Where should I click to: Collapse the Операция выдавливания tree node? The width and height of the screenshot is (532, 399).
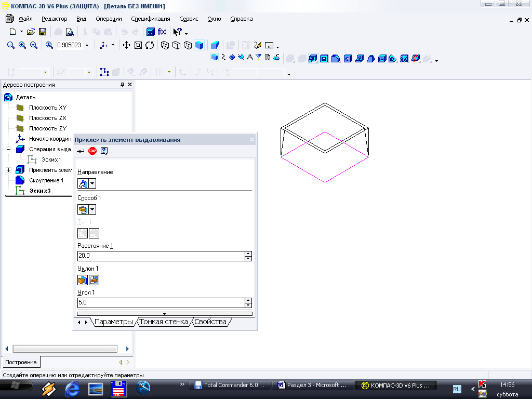[x=8, y=149]
